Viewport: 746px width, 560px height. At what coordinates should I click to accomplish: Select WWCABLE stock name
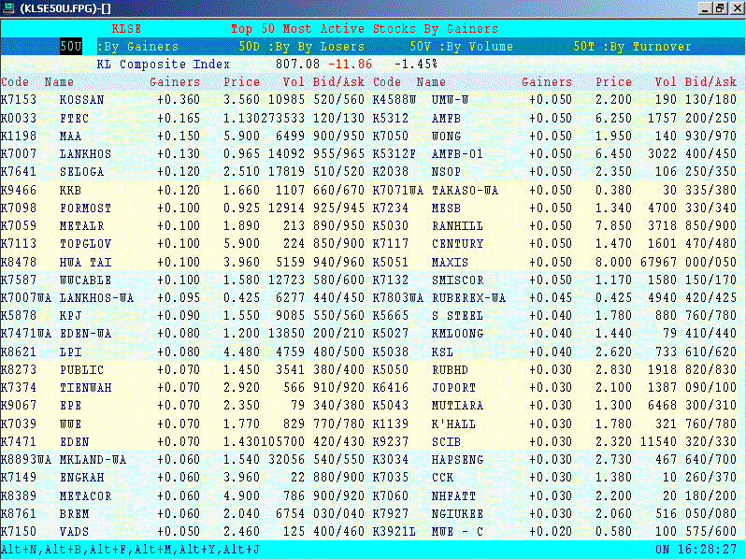[x=86, y=280]
